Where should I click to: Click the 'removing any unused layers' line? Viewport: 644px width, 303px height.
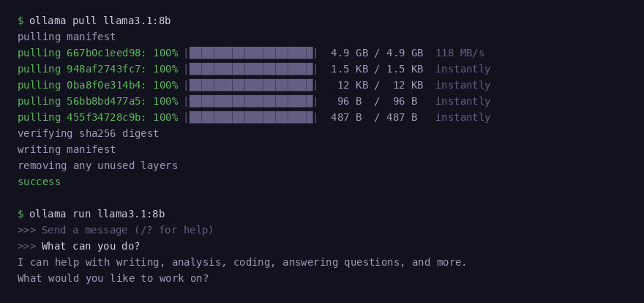97,165
